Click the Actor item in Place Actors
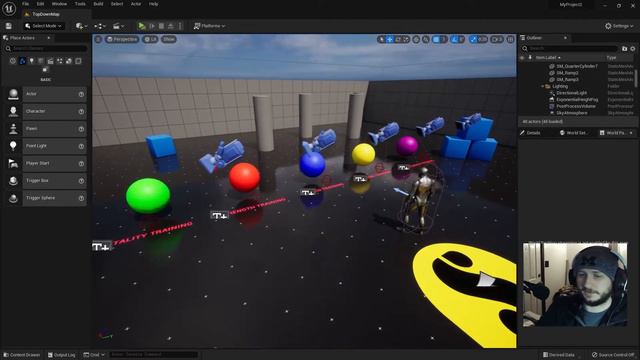The image size is (640, 360). pyautogui.click(x=46, y=94)
